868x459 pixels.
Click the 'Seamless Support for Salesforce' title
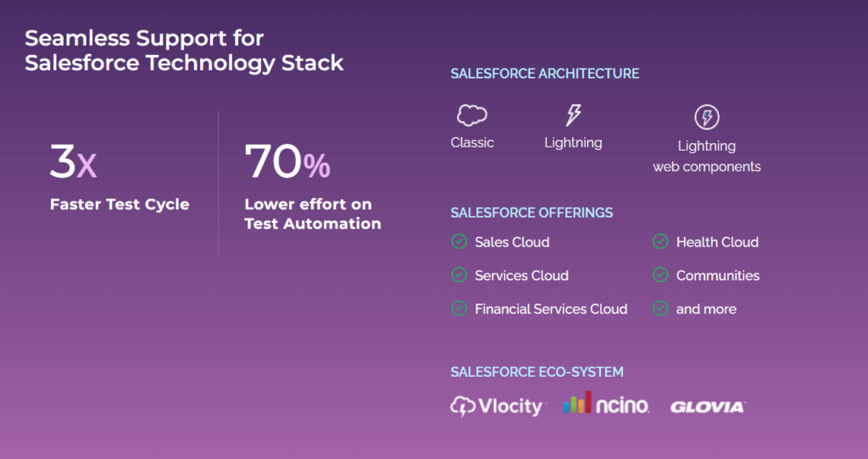click(184, 51)
